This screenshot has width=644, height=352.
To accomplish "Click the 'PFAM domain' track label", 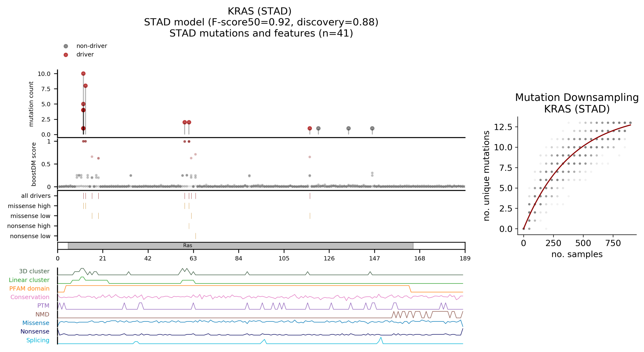I will tap(29, 288).
